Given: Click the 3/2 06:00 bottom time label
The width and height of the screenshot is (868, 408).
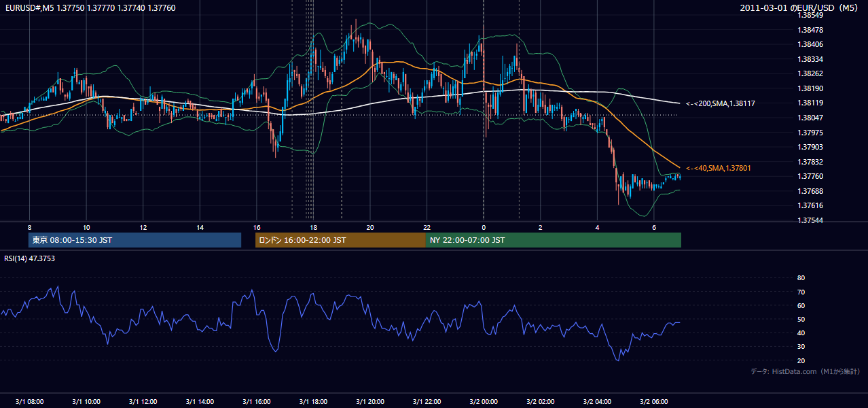Looking at the screenshot, I should click(x=654, y=401).
